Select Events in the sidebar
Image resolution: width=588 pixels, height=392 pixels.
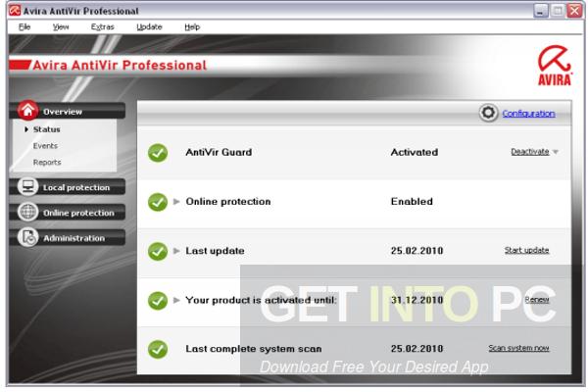(45, 146)
